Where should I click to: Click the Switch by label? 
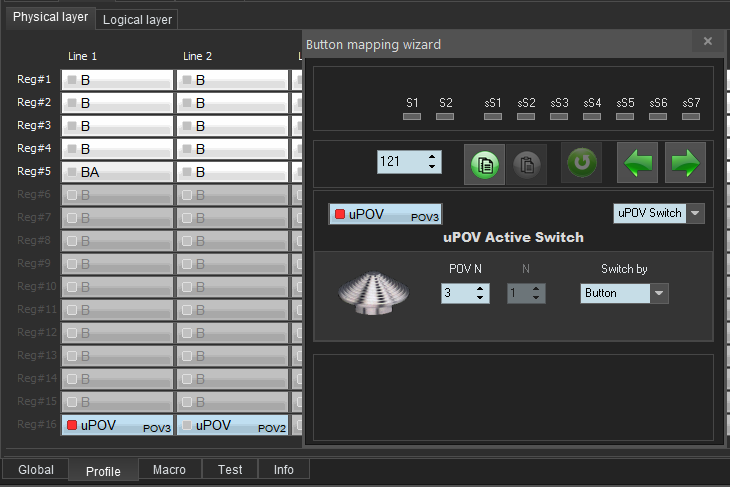(x=624, y=269)
